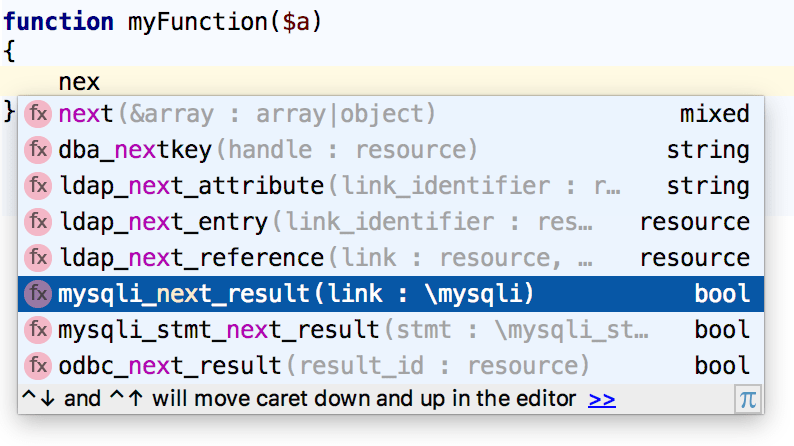Follow the >> link in the hint bar
Viewport: 794px width, 446px height.
coord(602,399)
